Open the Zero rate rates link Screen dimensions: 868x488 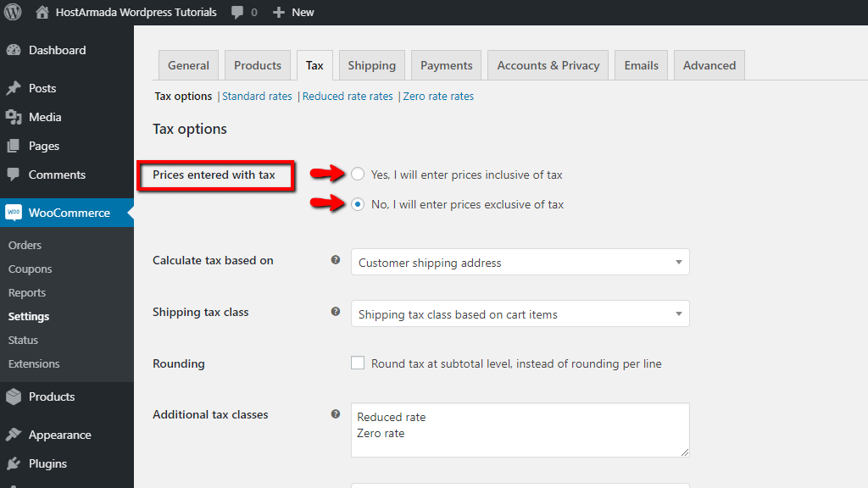coord(438,97)
